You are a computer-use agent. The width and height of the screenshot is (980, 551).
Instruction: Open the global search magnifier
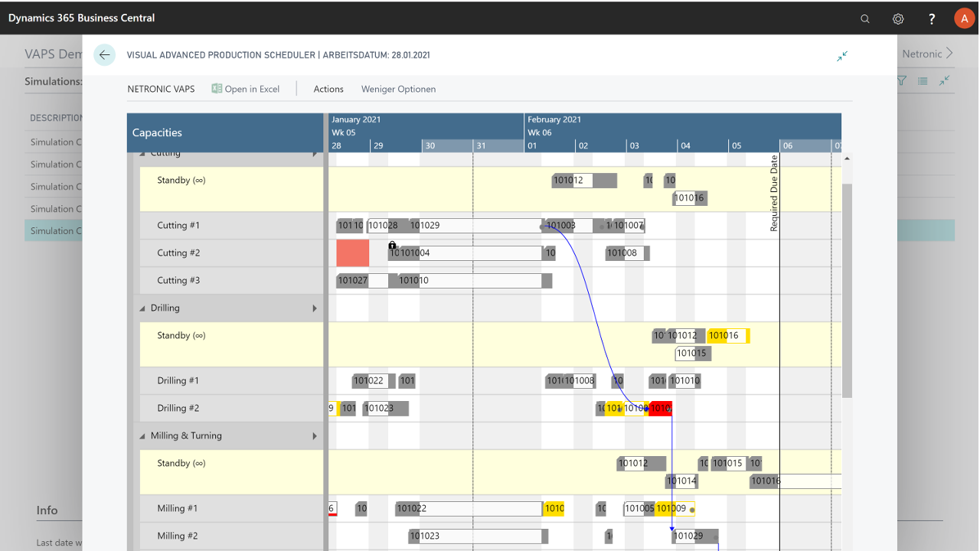pos(864,18)
